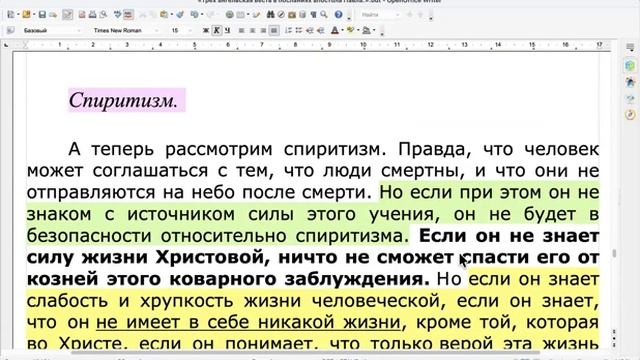The width and height of the screenshot is (640, 360).
Task: Set Justified alignment
Action: [274, 30]
